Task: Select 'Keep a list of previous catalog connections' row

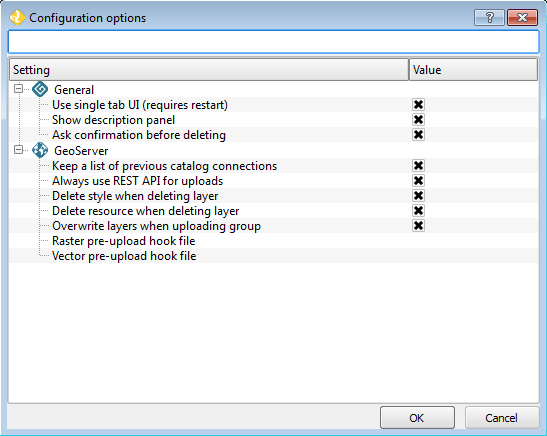Action: [x=274, y=166]
